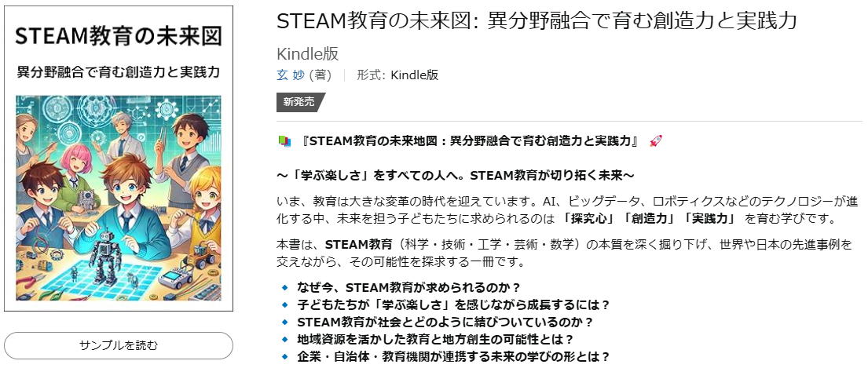
Task: Click the bullet text 地域資源を活かした教育と地方創生の可能性とは？
Action: [x=436, y=339]
